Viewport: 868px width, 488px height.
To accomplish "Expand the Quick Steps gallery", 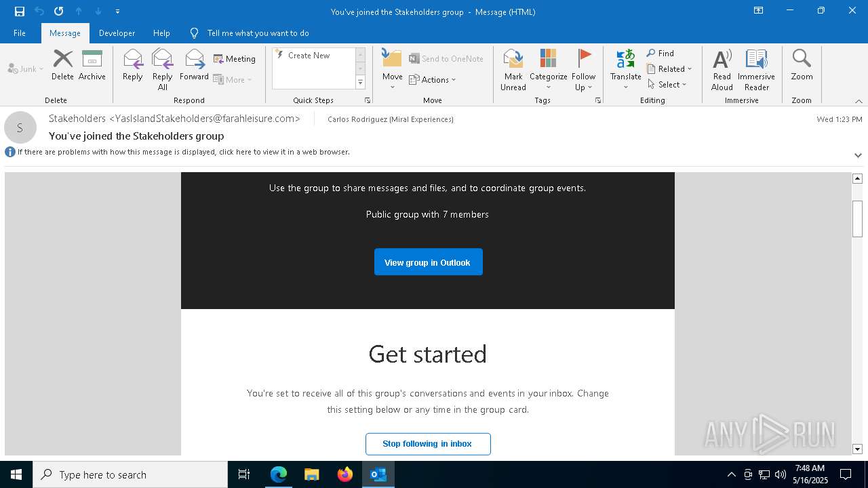I will (360, 83).
